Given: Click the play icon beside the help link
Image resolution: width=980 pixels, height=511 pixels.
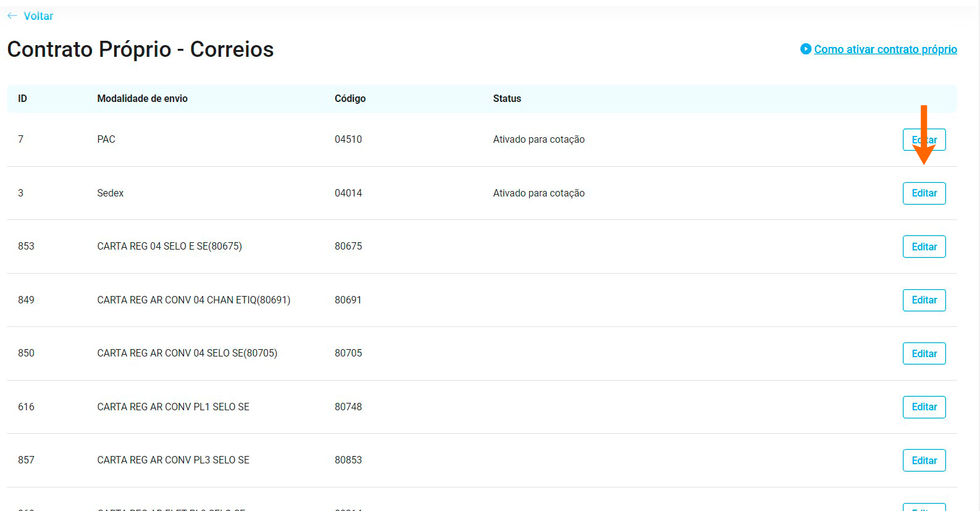Looking at the screenshot, I should (x=805, y=49).
